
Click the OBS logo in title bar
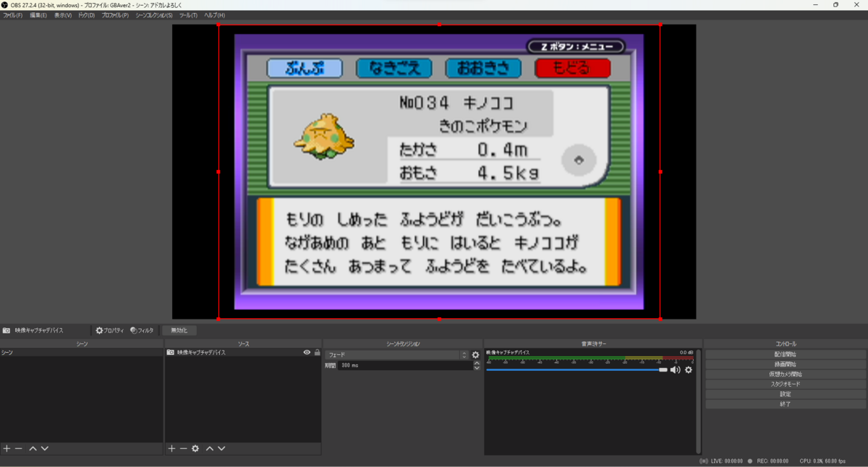click(4, 4)
